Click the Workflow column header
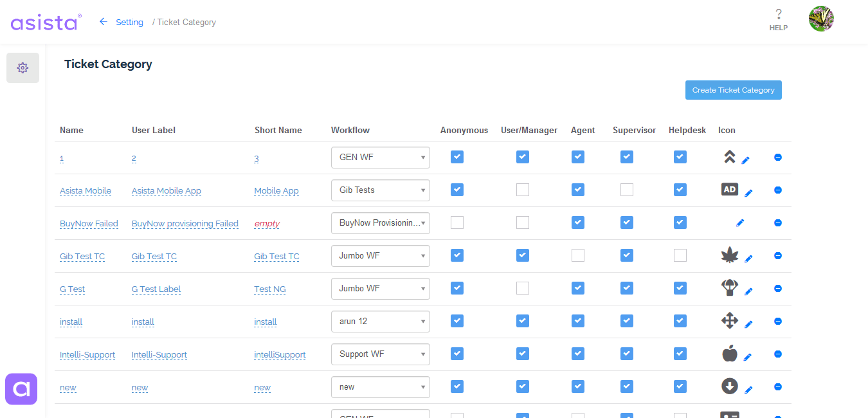This screenshot has height=418, width=868. 350,130
